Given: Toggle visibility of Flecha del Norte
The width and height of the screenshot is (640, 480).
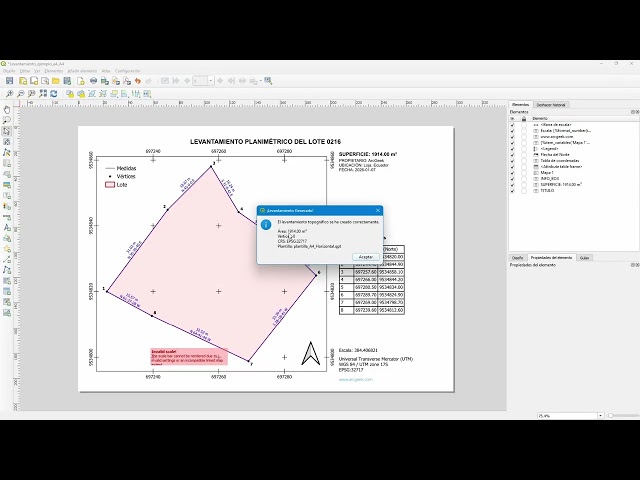Looking at the screenshot, I should [513, 155].
